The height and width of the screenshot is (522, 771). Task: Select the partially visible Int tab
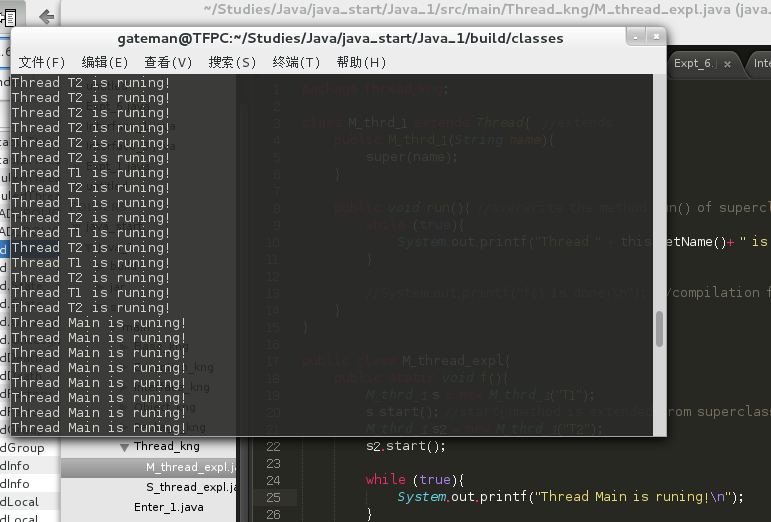pos(760,63)
